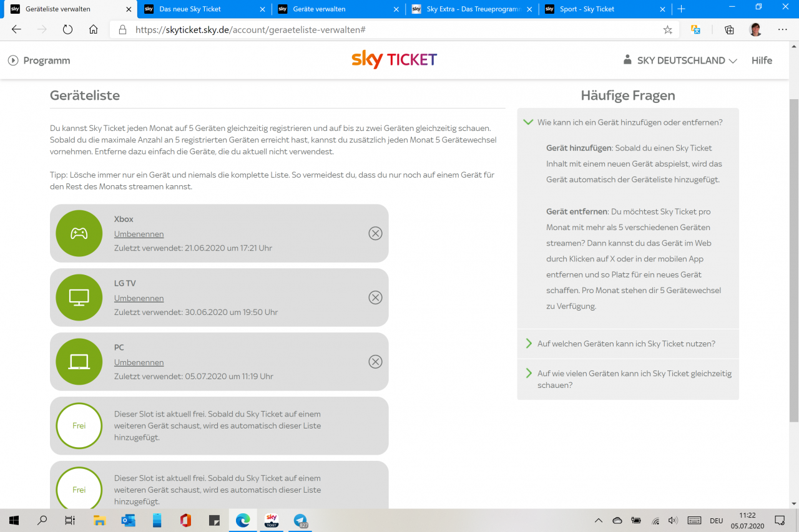799x532 pixels.
Task: Click the green LG TV monitor icon
Action: pos(79,297)
